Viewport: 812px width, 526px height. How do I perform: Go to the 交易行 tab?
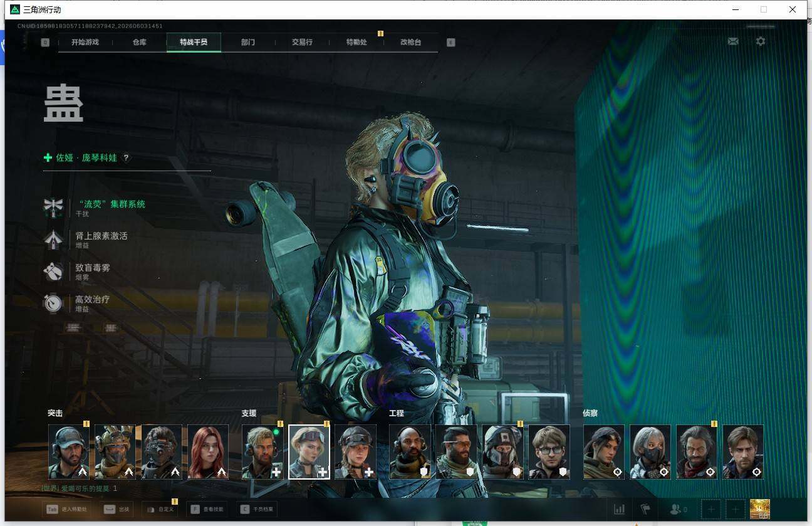(302, 42)
